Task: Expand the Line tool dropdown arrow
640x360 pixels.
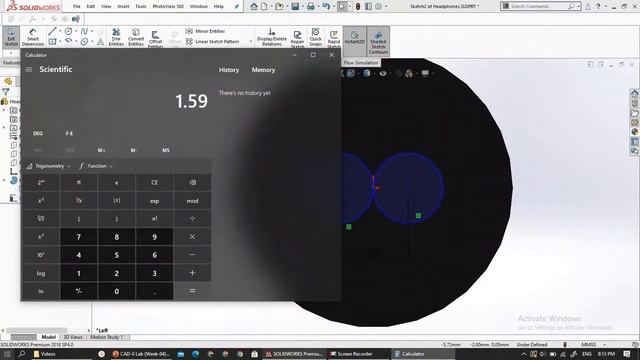Action: (x=60, y=31)
